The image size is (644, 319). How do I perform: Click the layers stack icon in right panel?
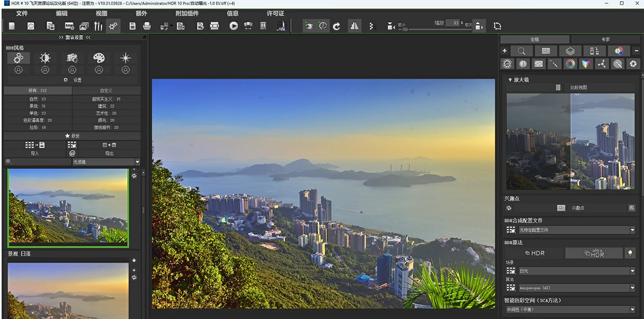pos(571,51)
